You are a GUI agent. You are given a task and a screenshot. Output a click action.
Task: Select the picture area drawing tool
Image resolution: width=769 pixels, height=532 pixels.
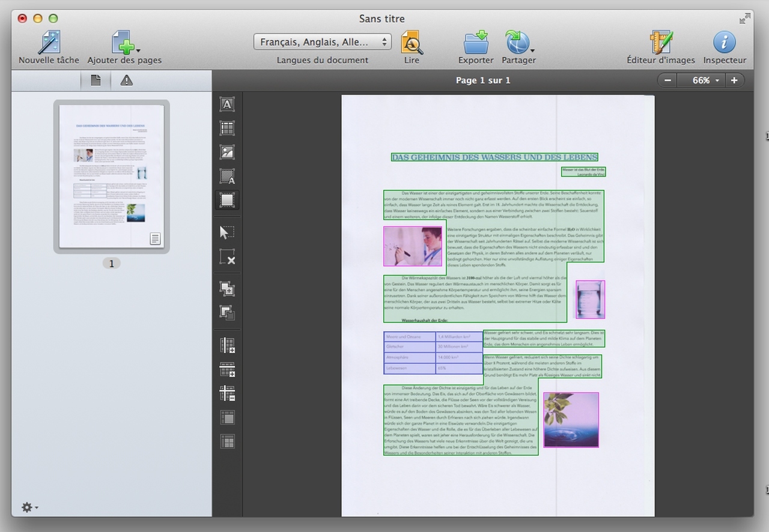(227, 153)
